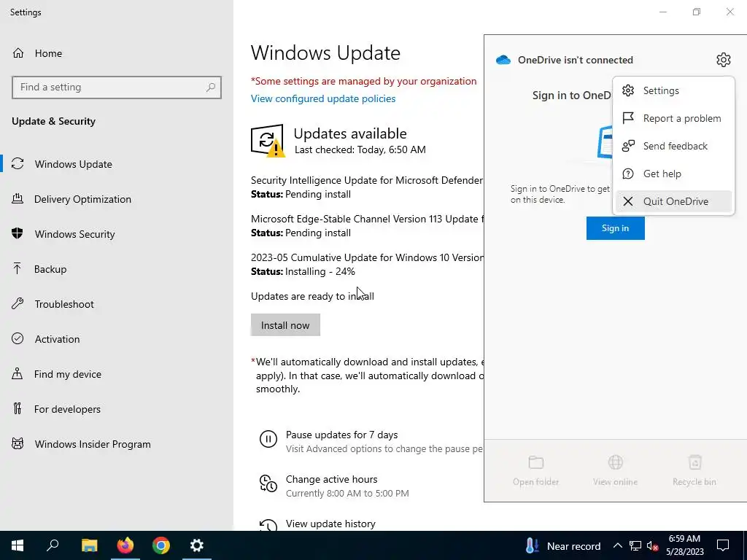Select the Activation checkmark circle icon

click(x=18, y=338)
